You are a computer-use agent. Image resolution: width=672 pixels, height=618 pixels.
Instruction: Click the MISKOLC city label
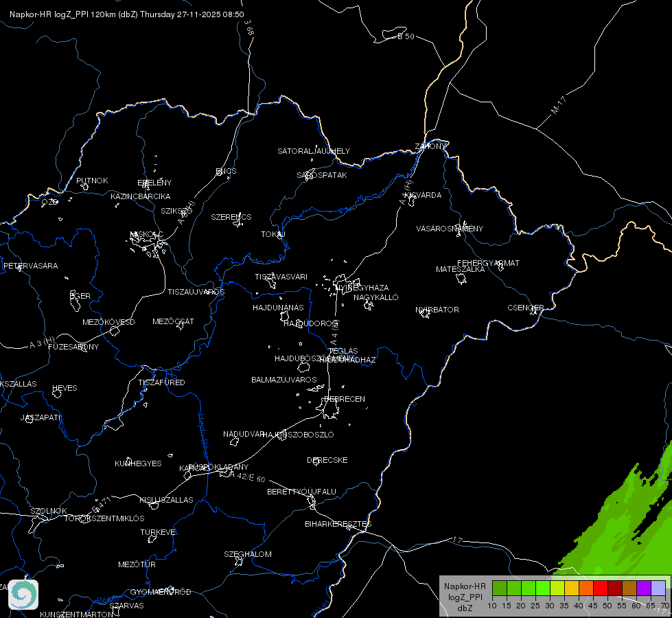pos(147,234)
